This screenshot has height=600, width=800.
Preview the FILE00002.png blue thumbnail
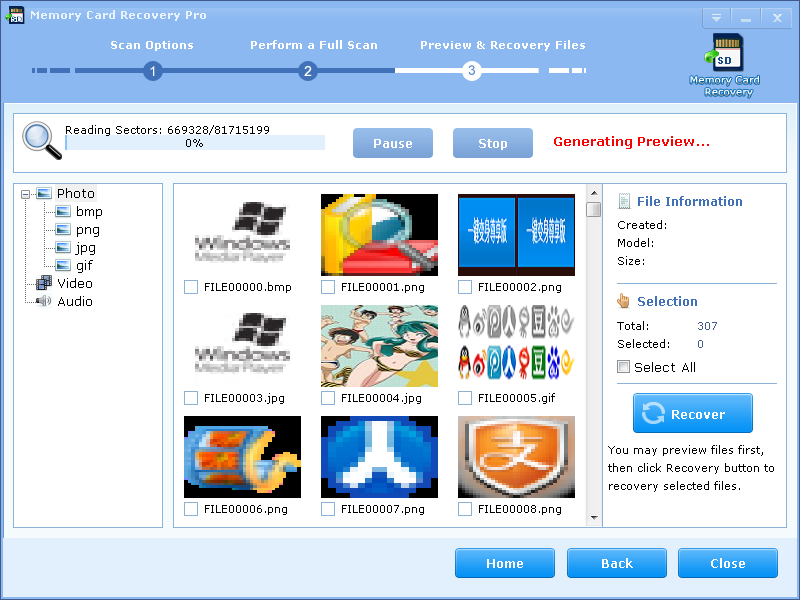click(x=516, y=235)
